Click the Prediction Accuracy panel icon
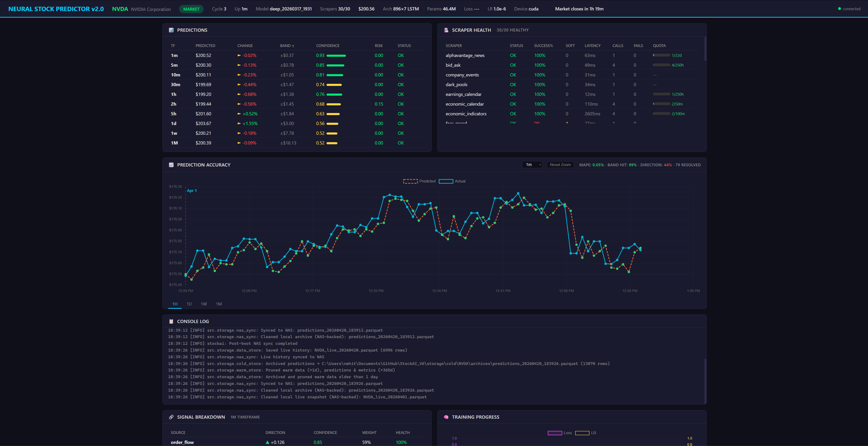868x446 pixels. point(171,165)
